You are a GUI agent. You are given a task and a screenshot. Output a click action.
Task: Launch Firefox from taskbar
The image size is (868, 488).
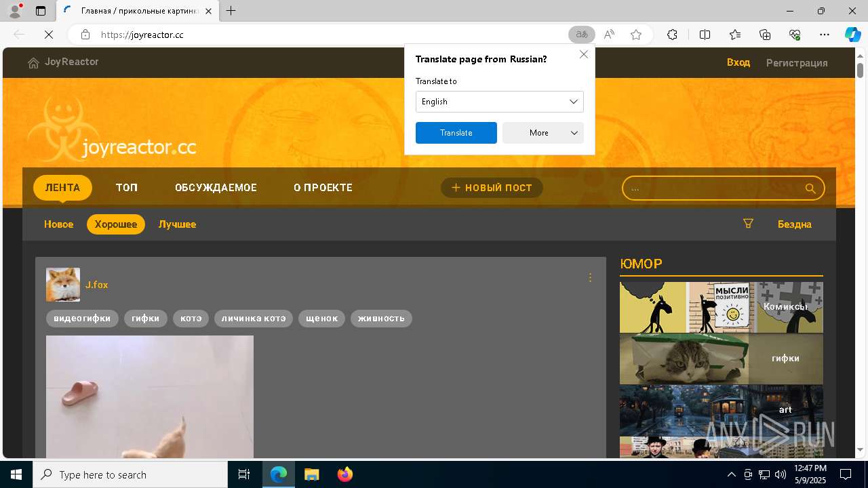coord(345,474)
